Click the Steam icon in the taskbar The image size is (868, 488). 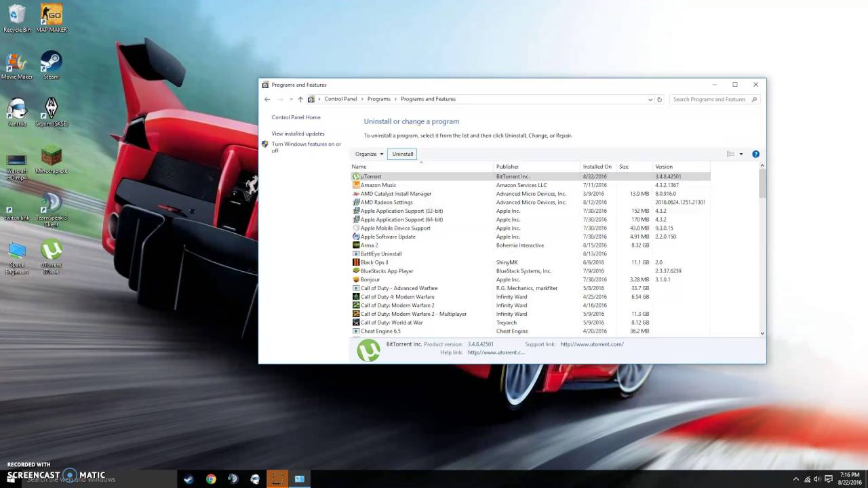[x=189, y=479]
